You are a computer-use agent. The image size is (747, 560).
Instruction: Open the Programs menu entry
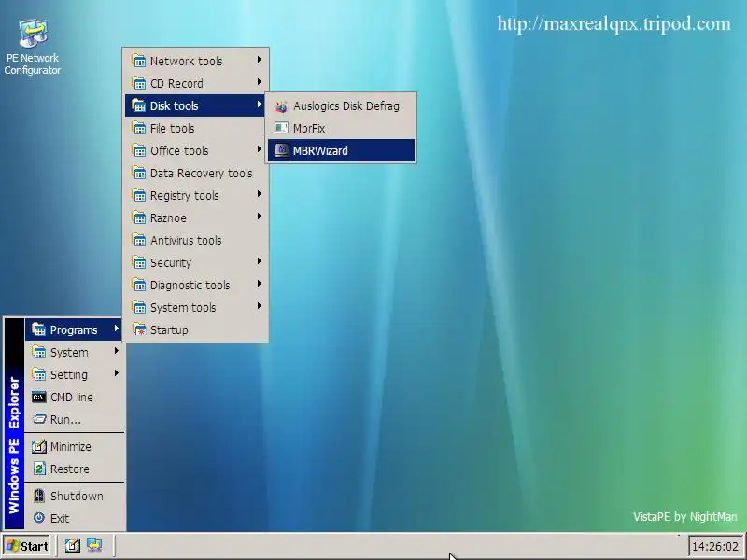[75, 329]
